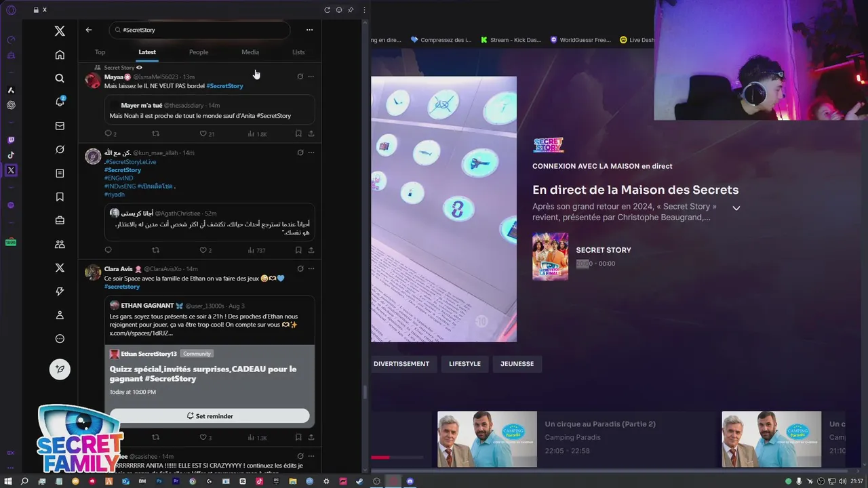
Task: Open X notifications bell
Action: coord(60,102)
